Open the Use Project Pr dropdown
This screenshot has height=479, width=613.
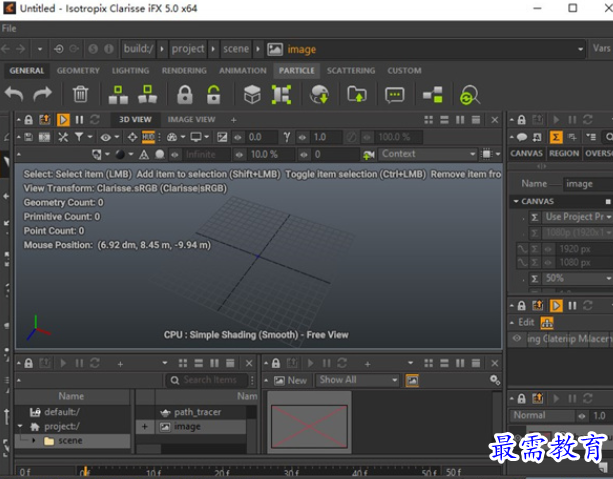pos(577,217)
